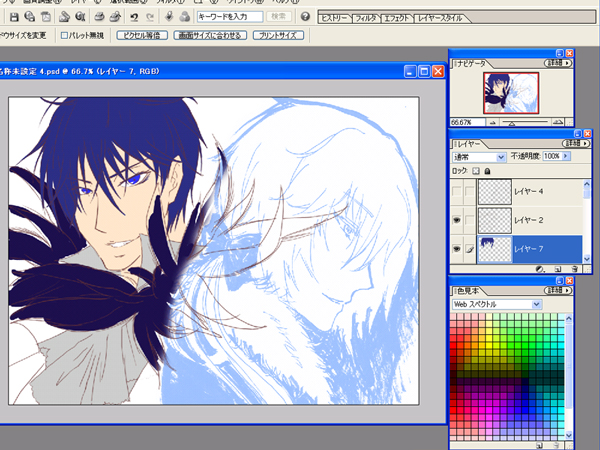600x450 pixels.
Task: Click the trash icon in Layers panel
Action: [x=574, y=269]
